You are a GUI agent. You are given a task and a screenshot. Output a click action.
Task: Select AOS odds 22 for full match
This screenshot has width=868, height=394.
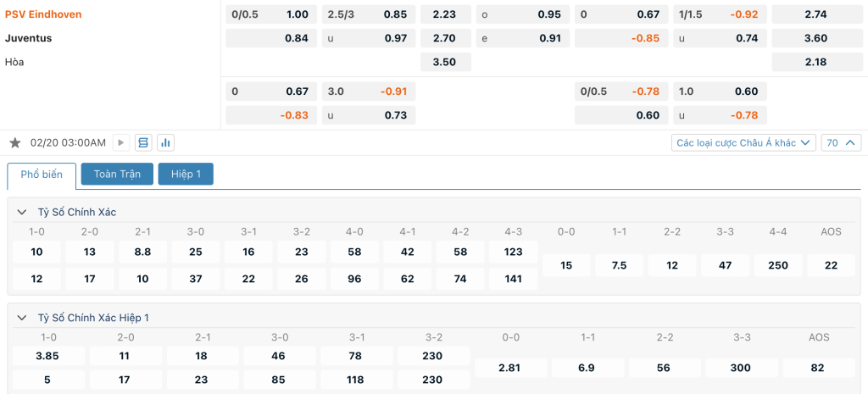pyautogui.click(x=831, y=265)
